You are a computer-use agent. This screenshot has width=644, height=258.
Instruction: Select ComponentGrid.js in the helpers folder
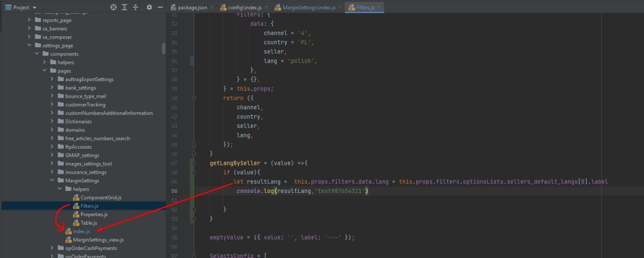[101, 198]
